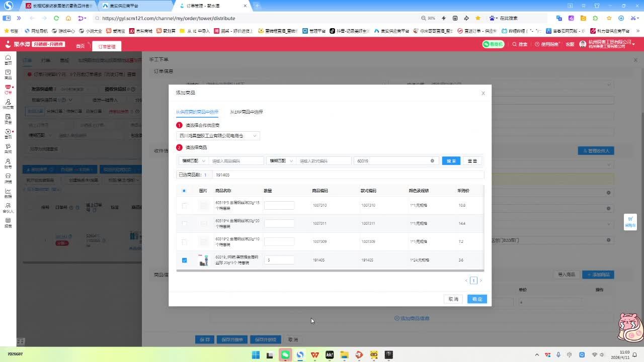Go to 采购 in the sidebar
644x362 pixels.
(8, 148)
